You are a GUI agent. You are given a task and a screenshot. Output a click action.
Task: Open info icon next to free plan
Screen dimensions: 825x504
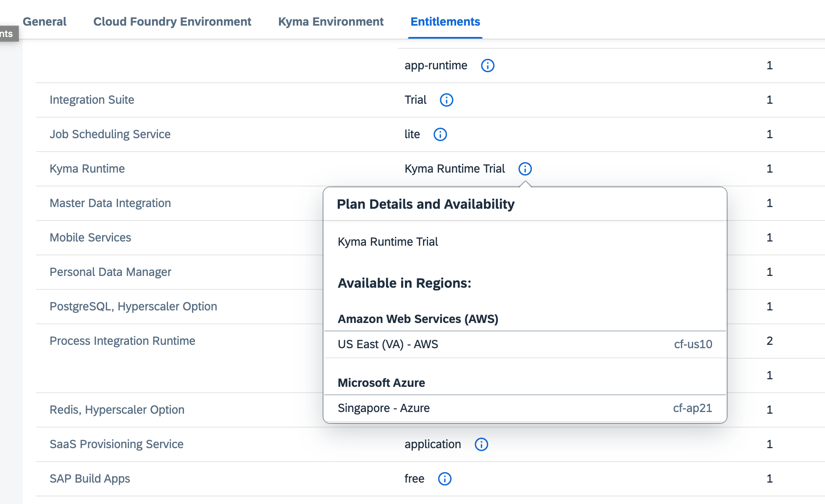444,479
